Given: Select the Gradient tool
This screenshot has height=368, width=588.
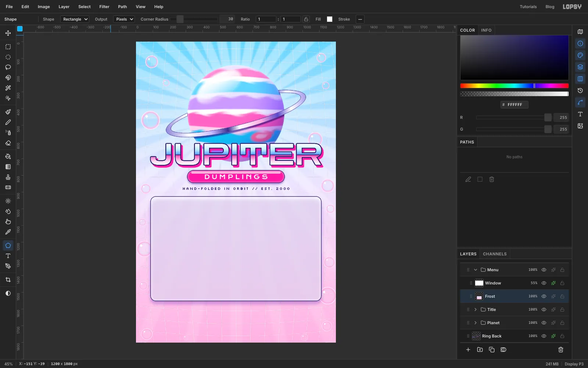Looking at the screenshot, I should point(8,167).
